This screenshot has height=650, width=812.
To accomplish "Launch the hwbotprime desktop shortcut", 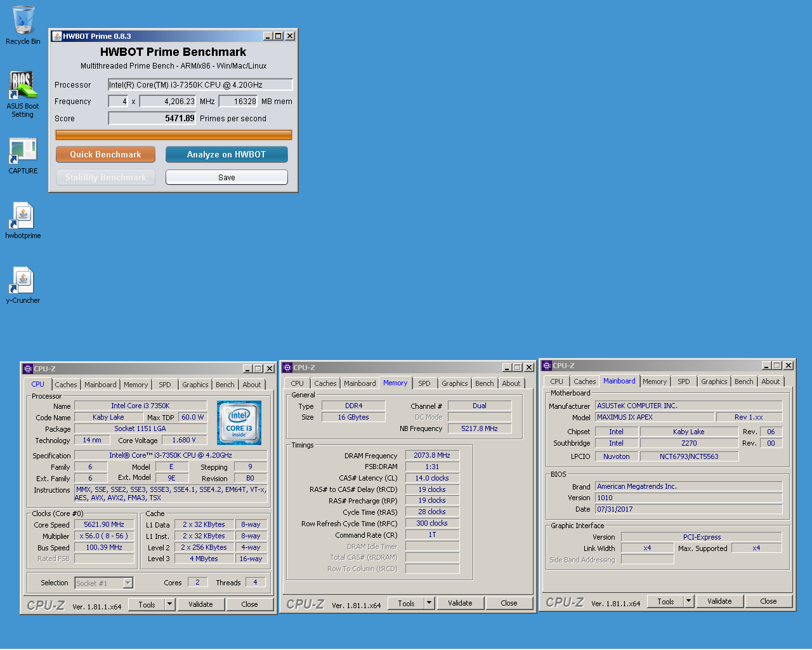I will (x=23, y=220).
